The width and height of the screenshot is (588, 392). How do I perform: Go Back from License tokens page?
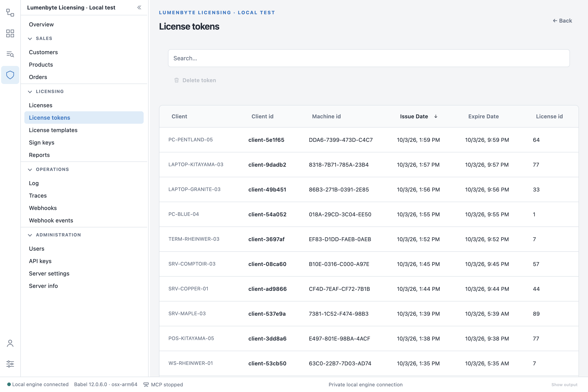pyautogui.click(x=562, y=21)
